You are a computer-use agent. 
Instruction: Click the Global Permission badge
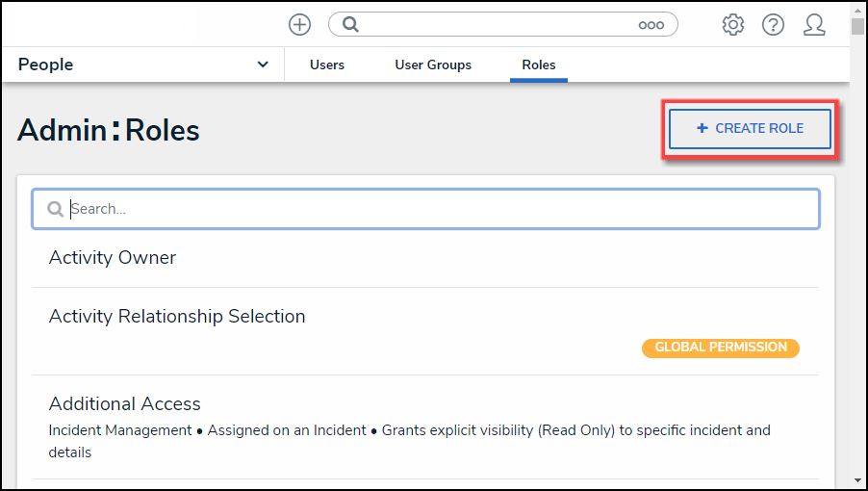coord(721,348)
